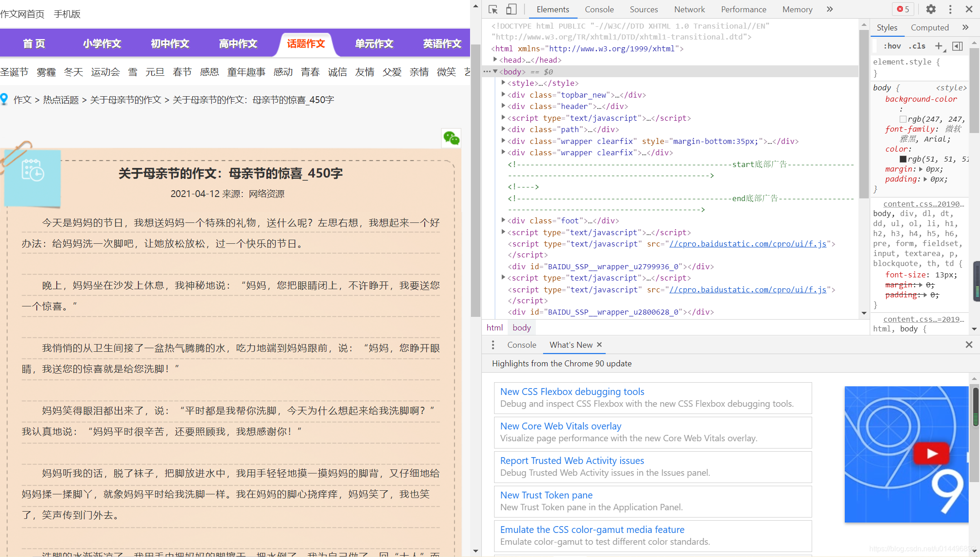This screenshot has height=557, width=980.
Task: Open the Console panel tab
Action: (x=599, y=9)
